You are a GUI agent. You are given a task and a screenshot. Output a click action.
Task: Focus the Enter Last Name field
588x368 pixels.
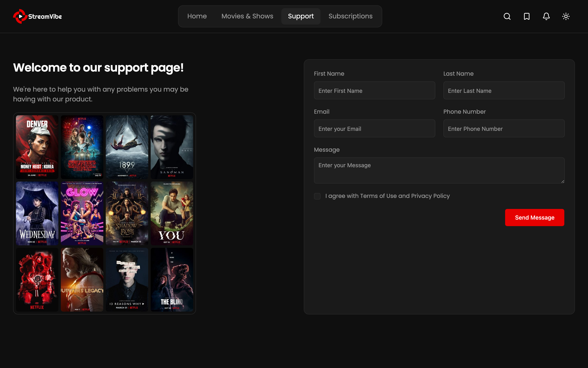(504, 91)
